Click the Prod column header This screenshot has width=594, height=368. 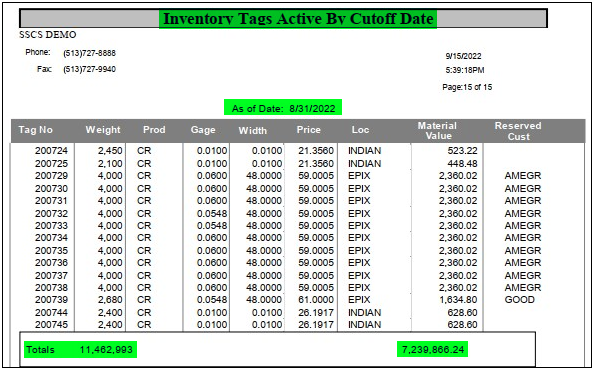[x=154, y=130]
